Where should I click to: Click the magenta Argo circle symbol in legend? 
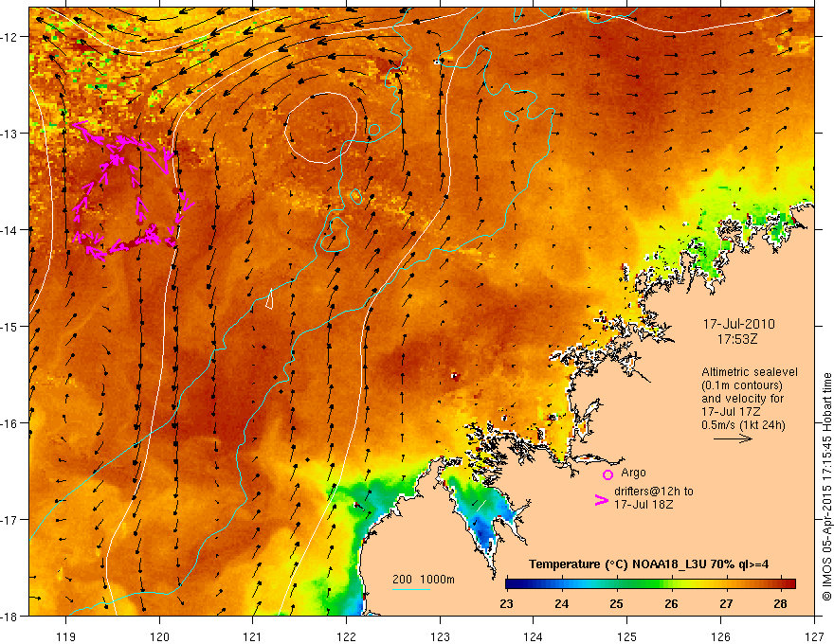pos(607,474)
